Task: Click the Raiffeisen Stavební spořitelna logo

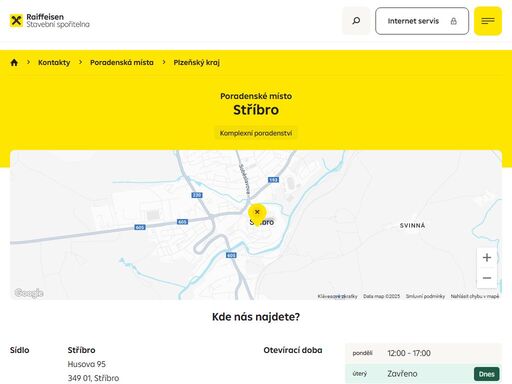Action: point(49,21)
